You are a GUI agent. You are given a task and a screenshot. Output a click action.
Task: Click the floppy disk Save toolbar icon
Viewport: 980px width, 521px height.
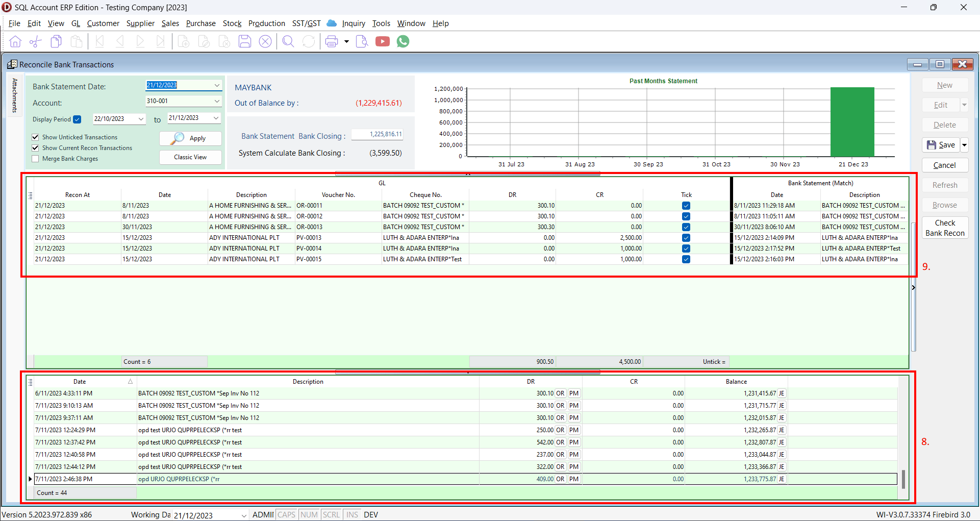click(x=245, y=41)
